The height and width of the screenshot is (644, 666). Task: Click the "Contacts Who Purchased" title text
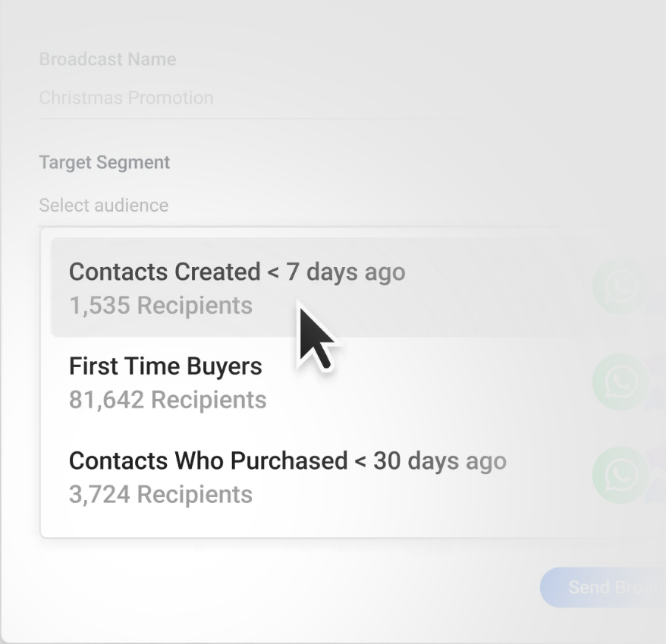click(x=208, y=460)
